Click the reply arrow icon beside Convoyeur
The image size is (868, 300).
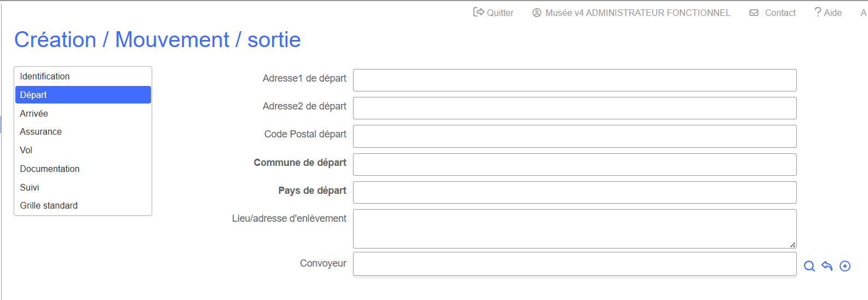827,266
